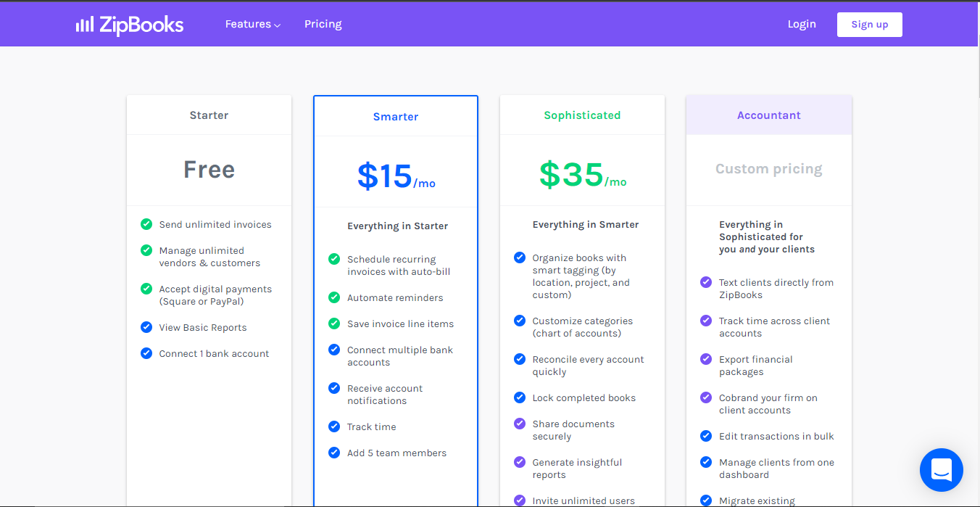Click the $35/mo price
This screenshot has width=980, height=507.
coord(582,174)
